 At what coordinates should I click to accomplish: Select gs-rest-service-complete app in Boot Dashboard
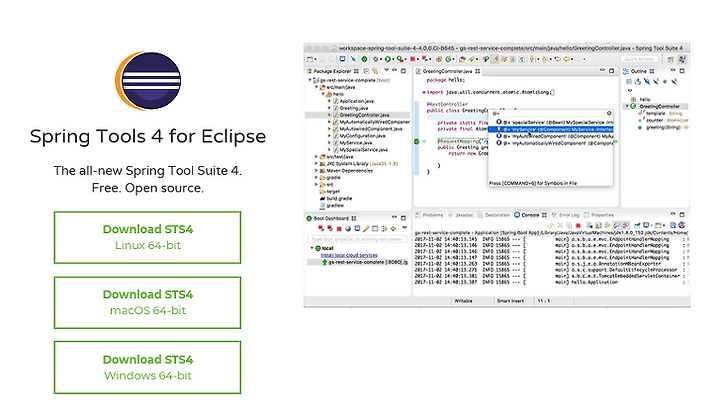(357, 262)
